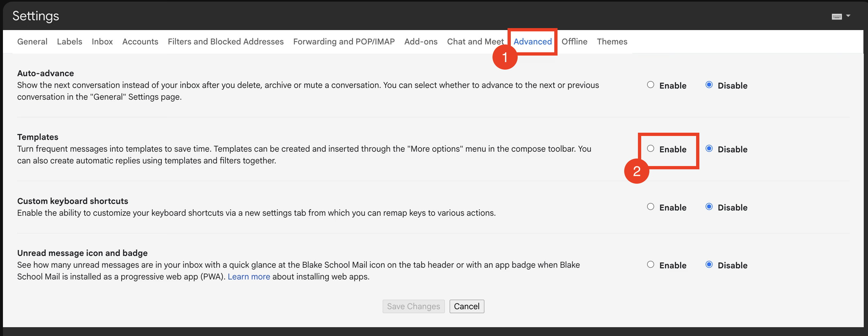Switch to the General tab
Viewport: 868px width, 336px height.
click(x=32, y=42)
